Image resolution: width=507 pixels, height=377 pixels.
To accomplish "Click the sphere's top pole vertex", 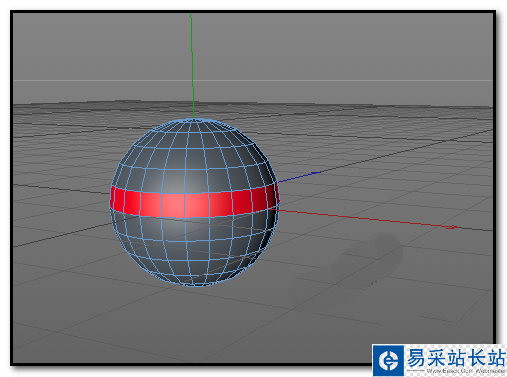I will (x=194, y=120).
